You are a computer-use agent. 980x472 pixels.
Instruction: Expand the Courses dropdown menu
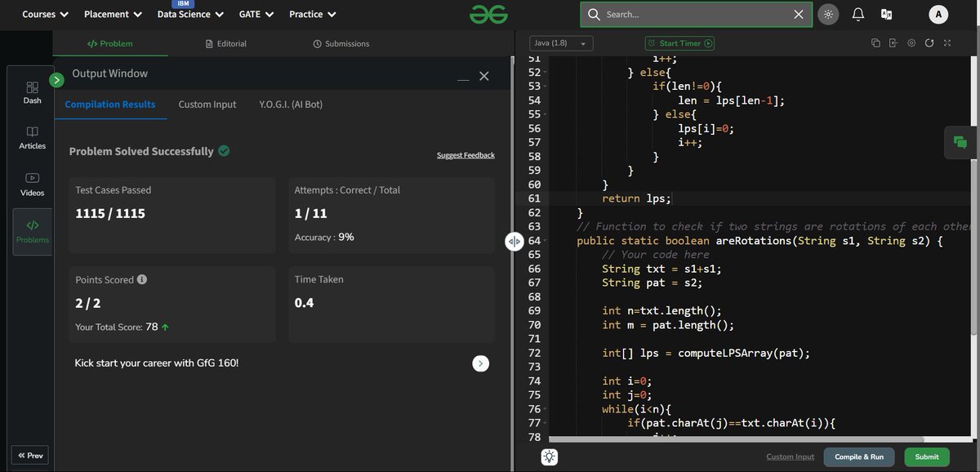pyautogui.click(x=45, y=14)
